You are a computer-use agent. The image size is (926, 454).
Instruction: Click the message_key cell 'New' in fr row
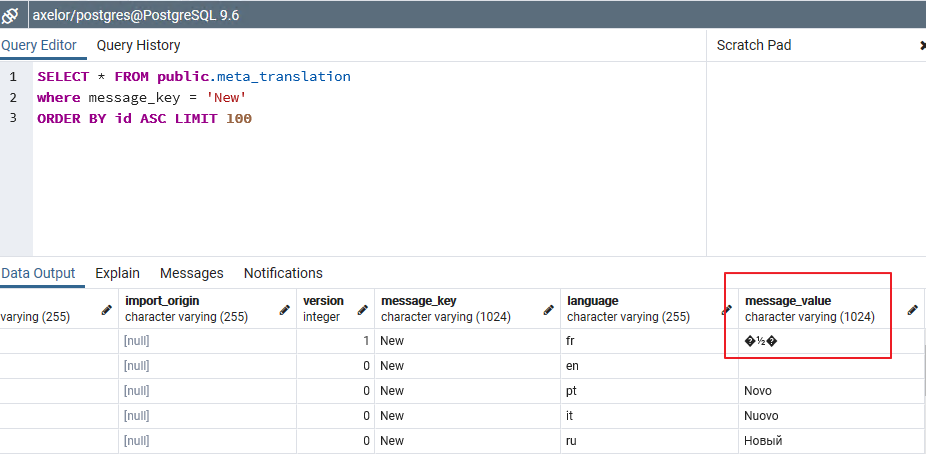point(468,341)
